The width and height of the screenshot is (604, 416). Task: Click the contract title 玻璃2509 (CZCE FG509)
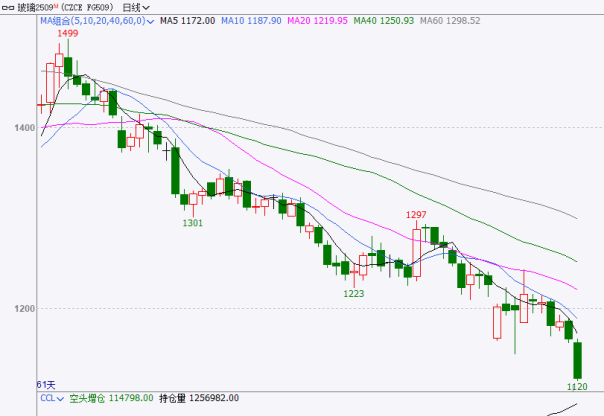(x=65, y=7)
